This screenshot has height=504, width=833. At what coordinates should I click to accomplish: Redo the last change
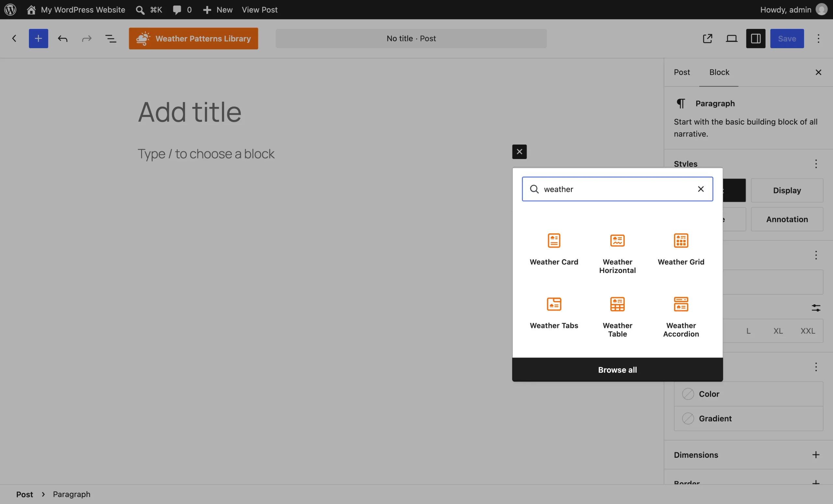87,38
